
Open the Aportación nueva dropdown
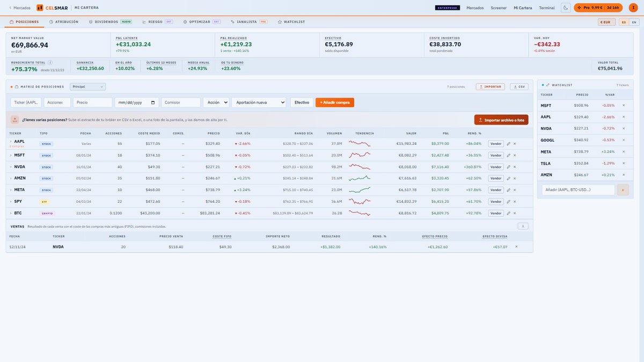point(259,102)
